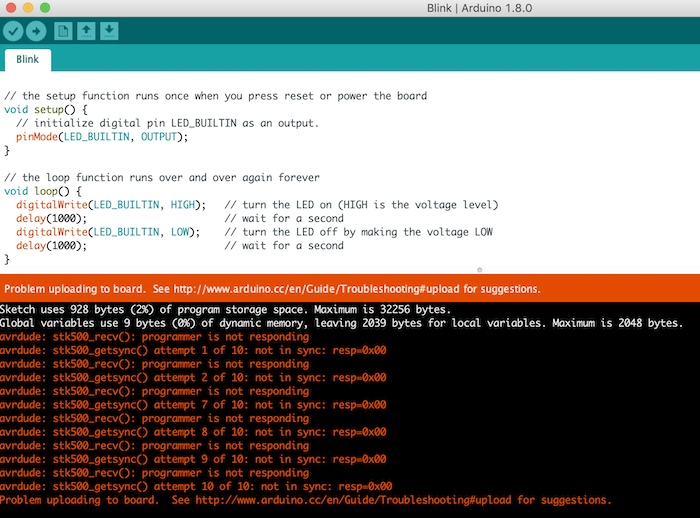
Task: Click console line 'attempt 9 of 10: not in sync'
Action: [193, 459]
